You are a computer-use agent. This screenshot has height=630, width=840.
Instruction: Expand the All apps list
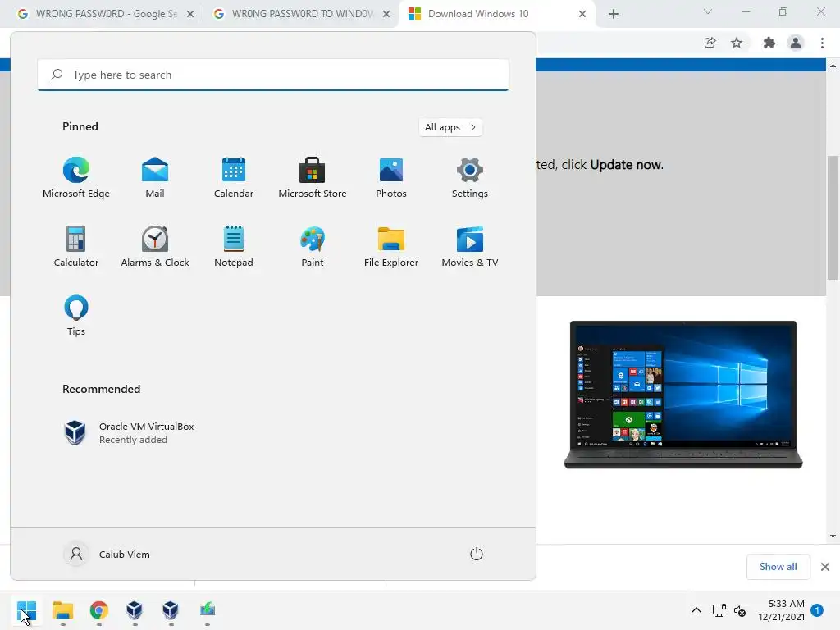point(450,127)
